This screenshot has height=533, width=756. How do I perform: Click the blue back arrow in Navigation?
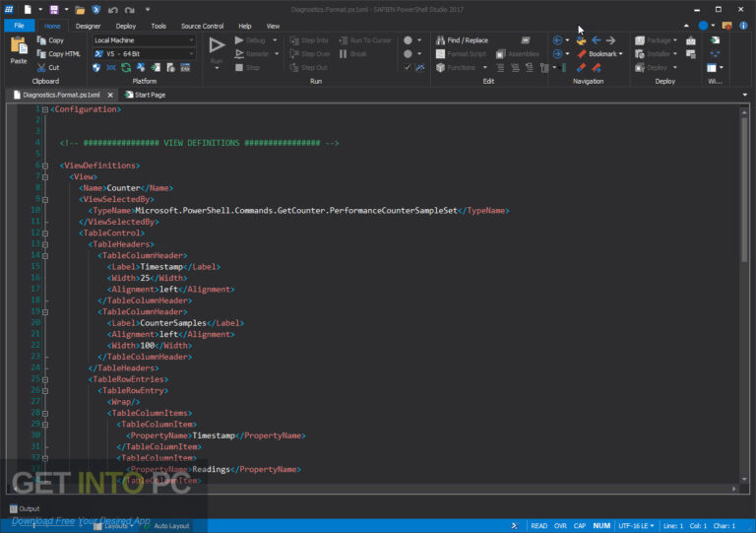click(x=596, y=40)
